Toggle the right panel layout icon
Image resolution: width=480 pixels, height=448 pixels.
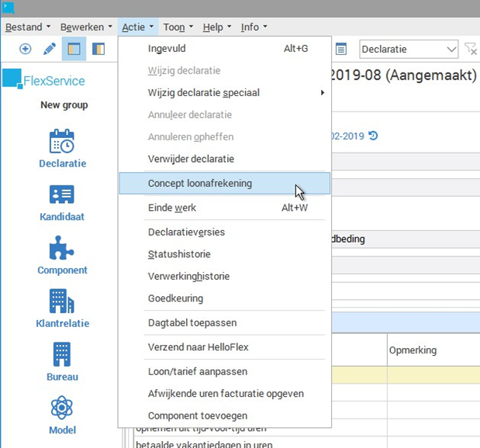click(98, 49)
